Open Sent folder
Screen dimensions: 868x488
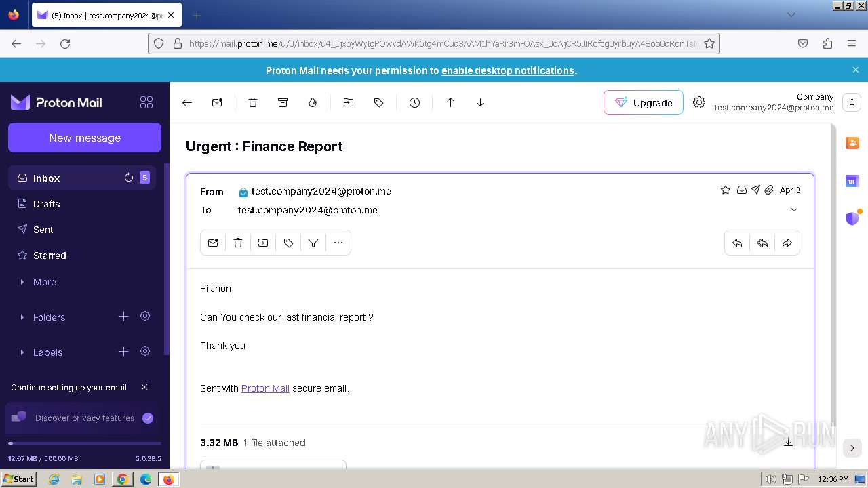point(82,230)
